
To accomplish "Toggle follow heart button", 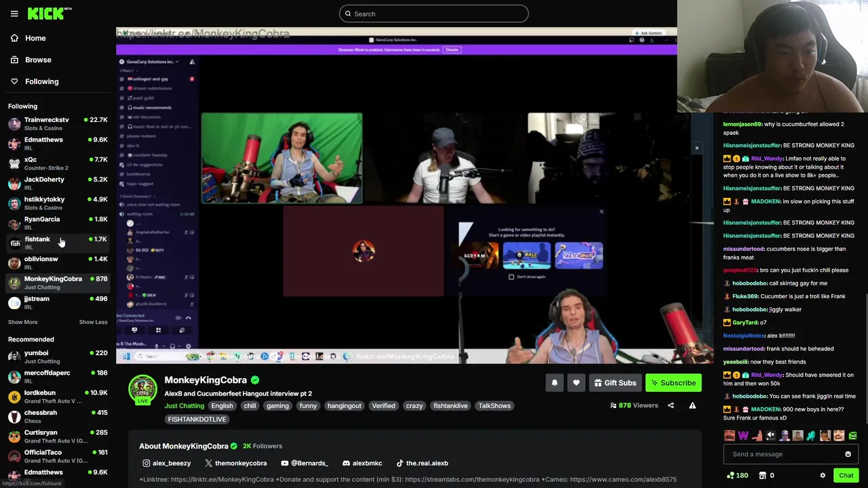I will [576, 383].
